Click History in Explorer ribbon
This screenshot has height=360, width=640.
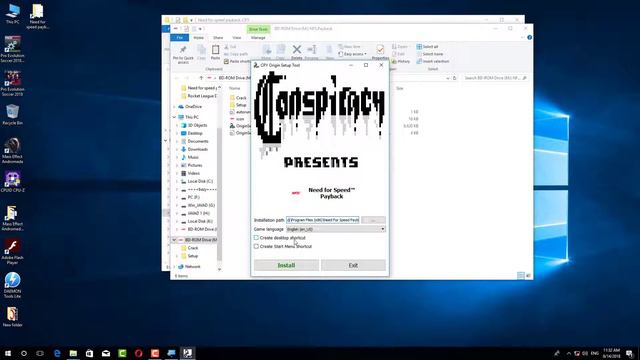(x=401, y=61)
